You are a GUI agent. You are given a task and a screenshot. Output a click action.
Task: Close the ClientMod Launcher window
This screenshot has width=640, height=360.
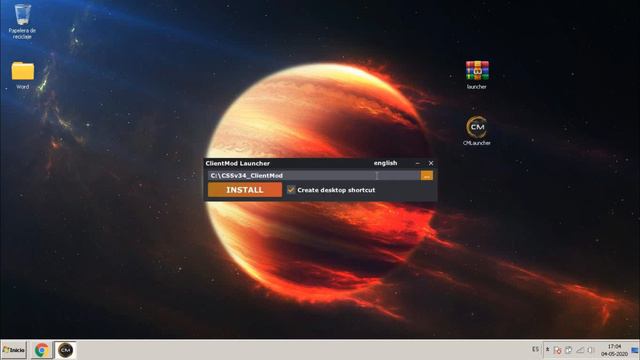431,163
